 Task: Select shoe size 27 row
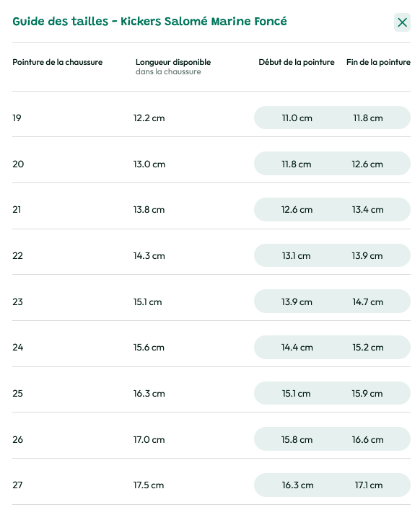tap(211, 485)
